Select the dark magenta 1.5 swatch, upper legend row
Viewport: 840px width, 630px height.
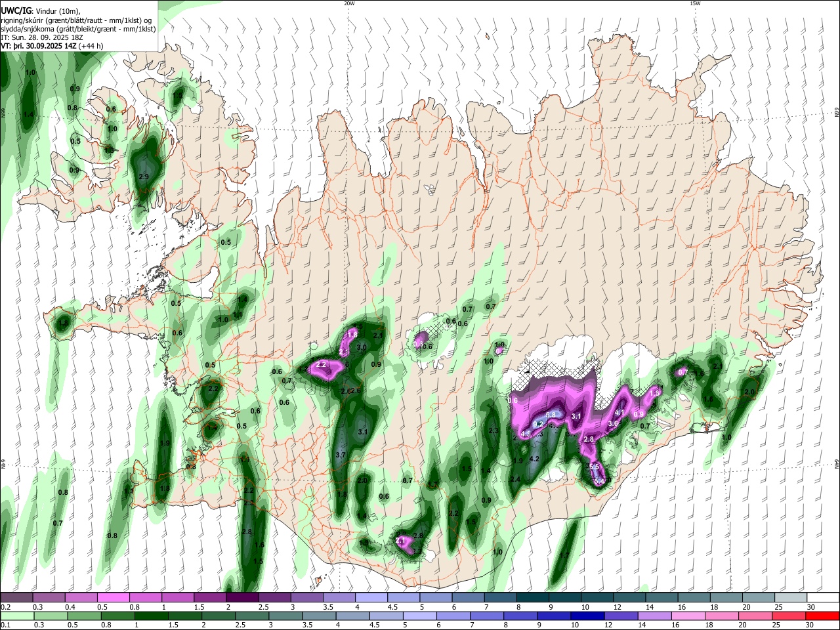209,598
